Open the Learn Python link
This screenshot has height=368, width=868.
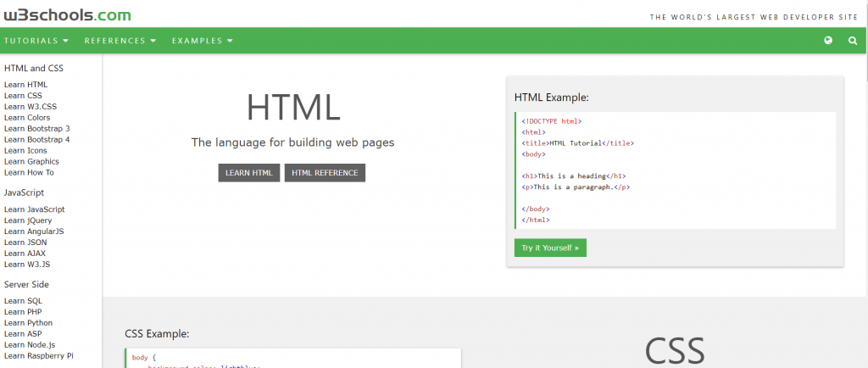[x=28, y=322]
